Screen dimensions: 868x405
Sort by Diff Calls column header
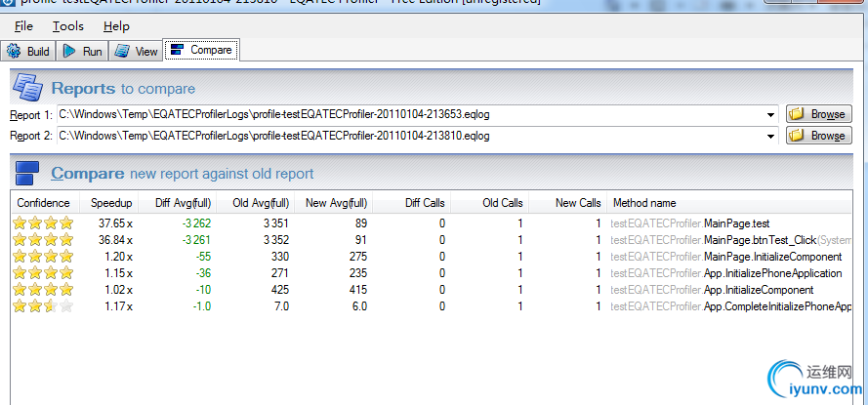click(x=412, y=203)
